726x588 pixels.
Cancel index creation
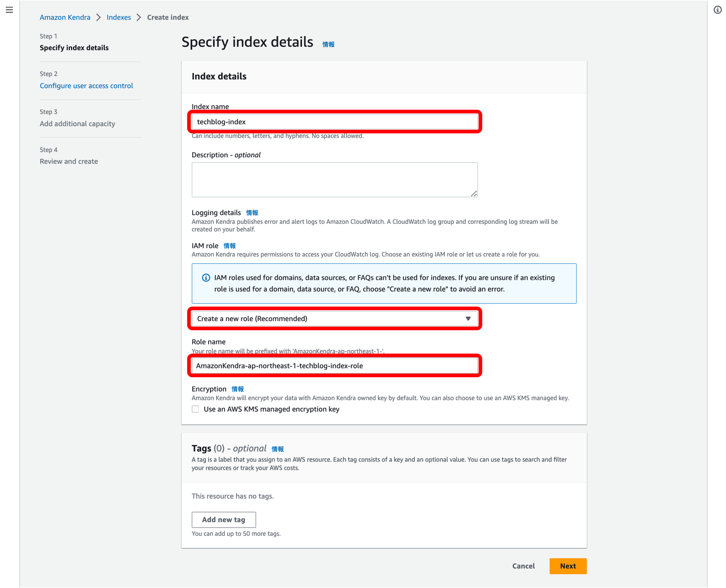tap(523, 566)
